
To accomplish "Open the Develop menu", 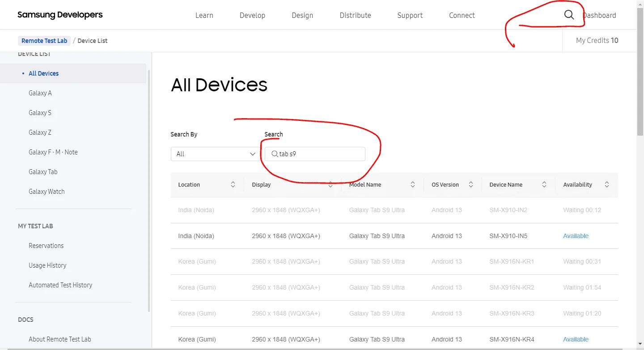I will [x=252, y=15].
